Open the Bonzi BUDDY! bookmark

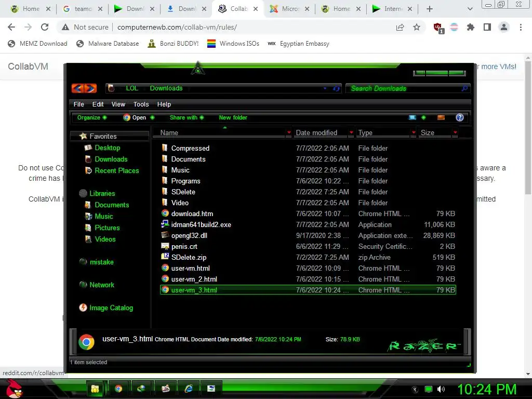click(173, 44)
